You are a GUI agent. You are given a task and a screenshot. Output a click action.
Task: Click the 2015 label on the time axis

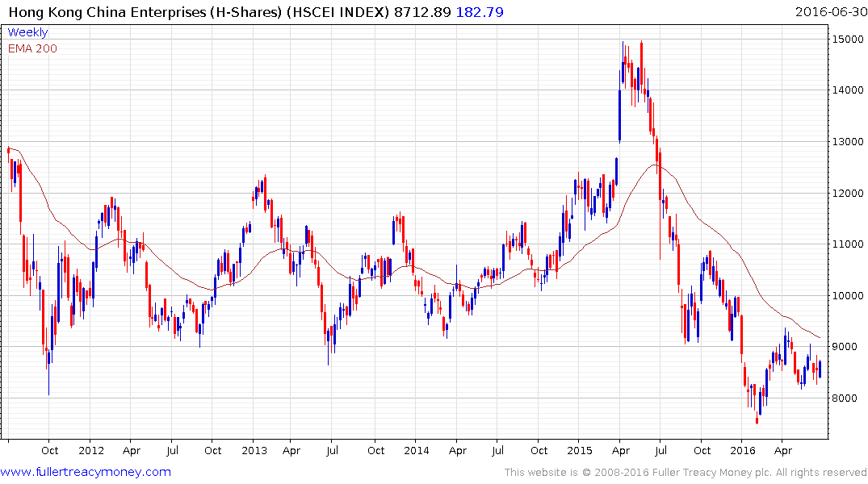[x=580, y=450]
